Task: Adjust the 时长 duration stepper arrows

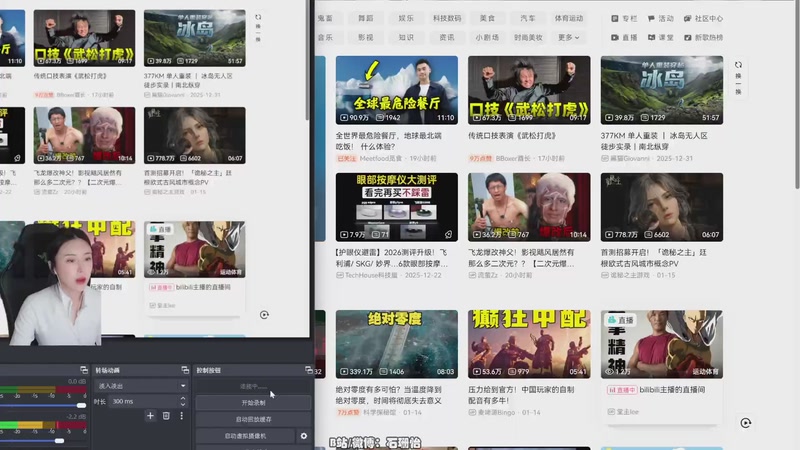Action: [183, 402]
